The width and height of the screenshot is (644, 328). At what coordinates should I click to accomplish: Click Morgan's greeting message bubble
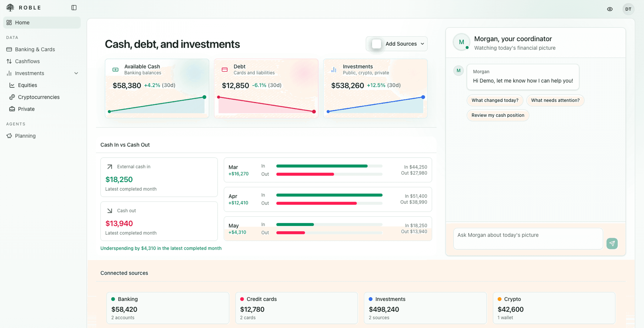pyautogui.click(x=523, y=77)
